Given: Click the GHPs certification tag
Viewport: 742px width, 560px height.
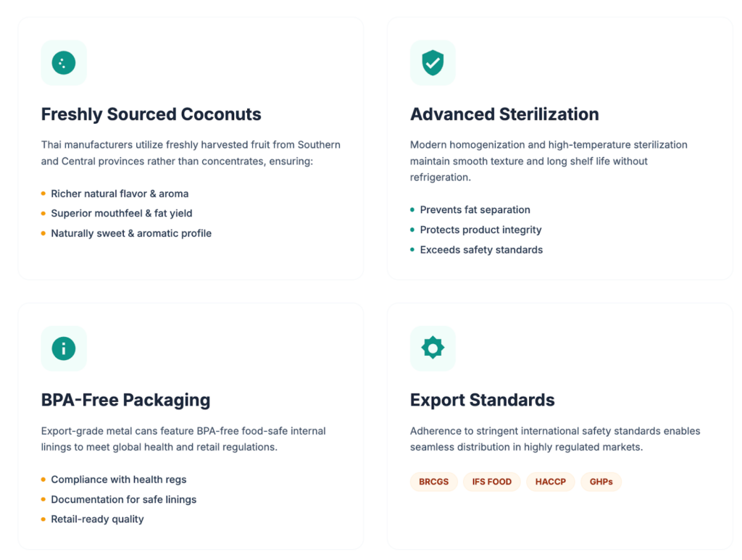Looking at the screenshot, I should click(601, 482).
